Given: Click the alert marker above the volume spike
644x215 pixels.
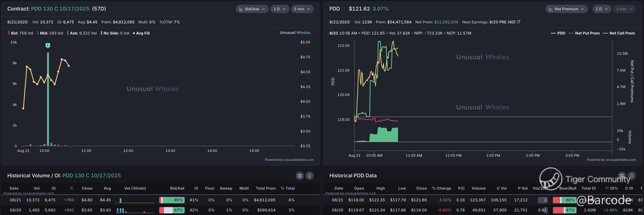Looking at the screenshot, I should click(x=48, y=45).
